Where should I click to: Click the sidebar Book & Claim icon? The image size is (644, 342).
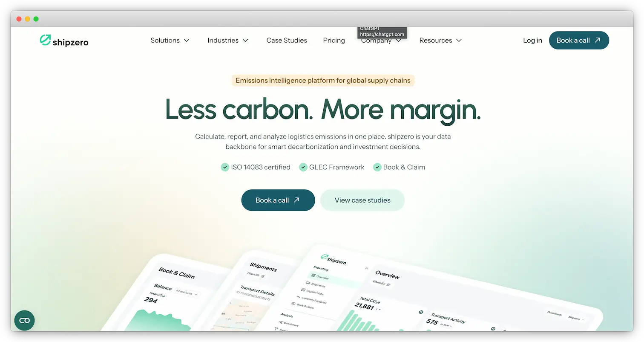[x=293, y=304]
